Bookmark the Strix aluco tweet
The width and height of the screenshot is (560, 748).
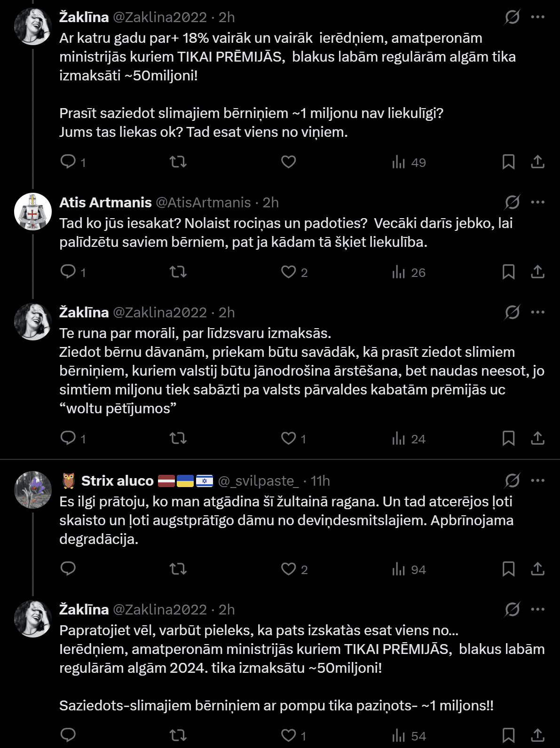point(508,569)
